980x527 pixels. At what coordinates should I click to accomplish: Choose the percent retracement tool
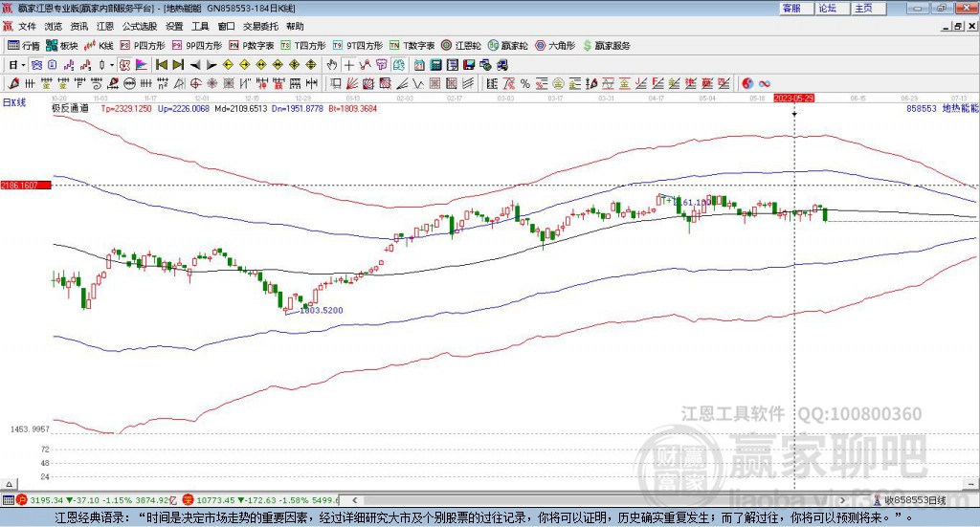(x=525, y=83)
